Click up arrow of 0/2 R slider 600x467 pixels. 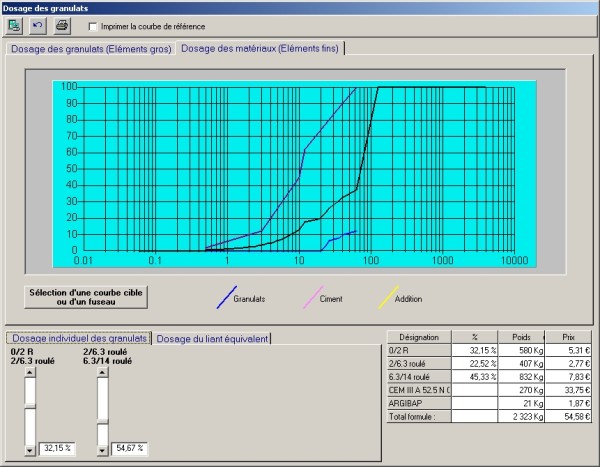click(x=30, y=373)
